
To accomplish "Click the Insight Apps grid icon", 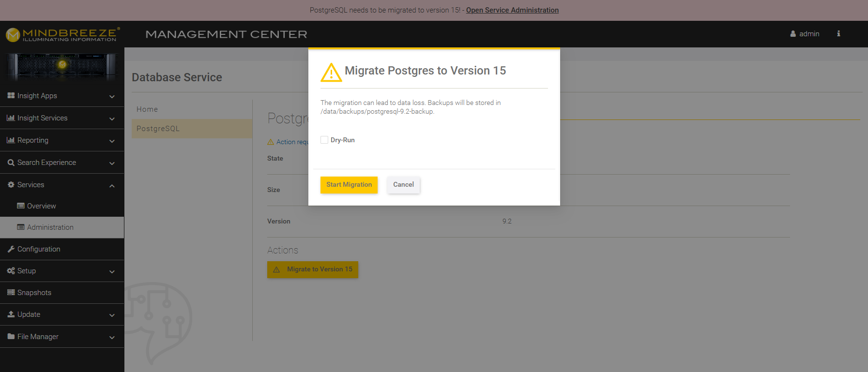I will [11, 96].
